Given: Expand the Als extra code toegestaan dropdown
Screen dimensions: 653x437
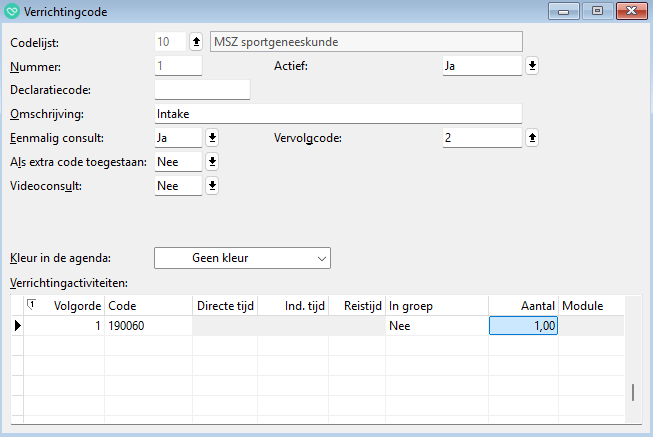Looking at the screenshot, I should (x=212, y=162).
